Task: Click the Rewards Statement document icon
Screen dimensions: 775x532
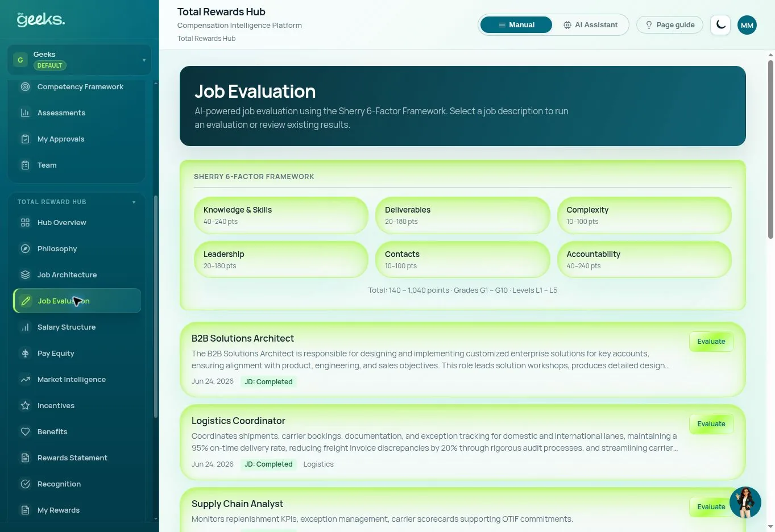Action: (x=25, y=458)
